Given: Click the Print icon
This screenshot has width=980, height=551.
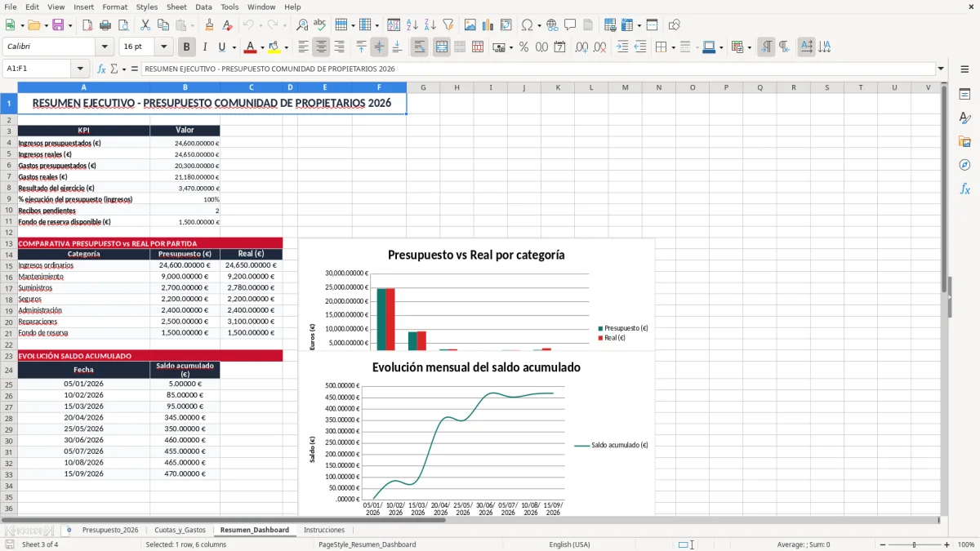Looking at the screenshot, I should point(105,25).
